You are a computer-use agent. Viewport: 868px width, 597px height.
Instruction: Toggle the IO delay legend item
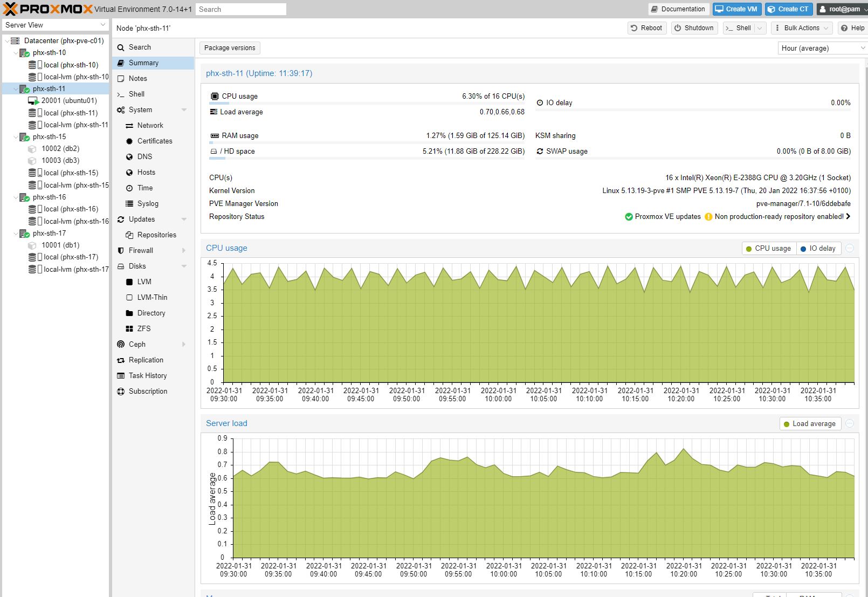click(818, 248)
